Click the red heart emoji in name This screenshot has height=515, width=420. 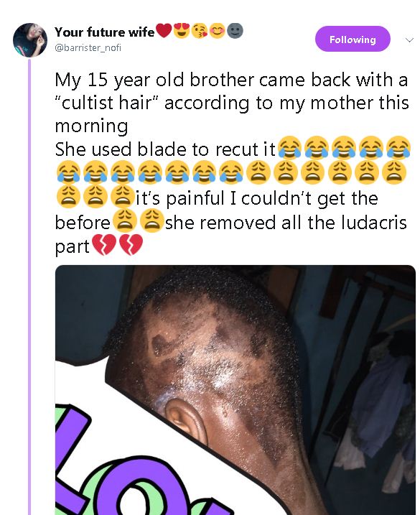(164, 31)
